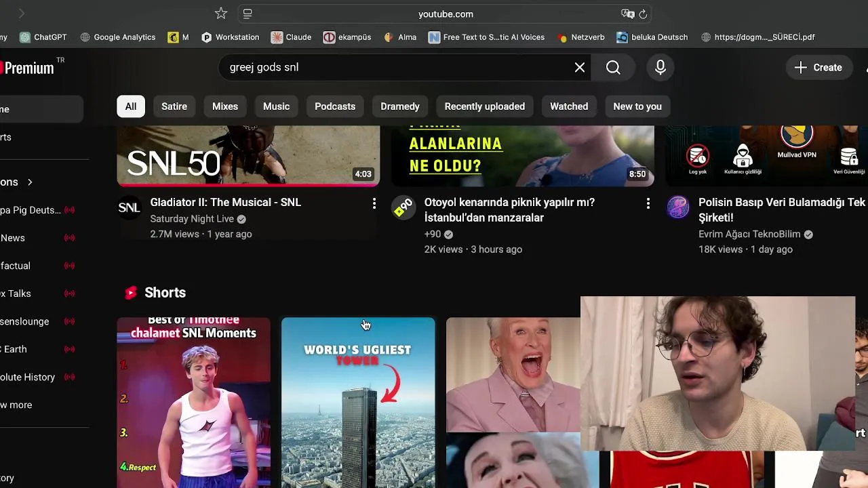Image resolution: width=868 pixels, height=488 pixels.
Task: Open the World's Ugliest Tower short
Action: pyautogui.click(x=358, y=403)
